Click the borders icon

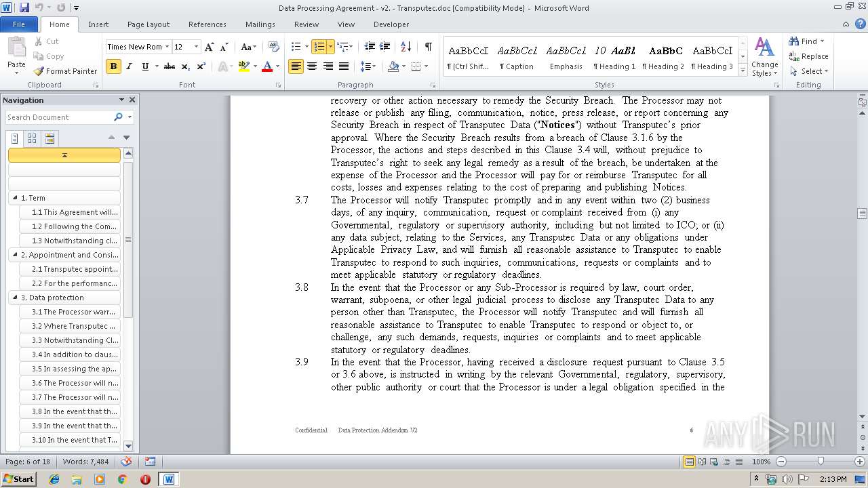click(416, 66)
